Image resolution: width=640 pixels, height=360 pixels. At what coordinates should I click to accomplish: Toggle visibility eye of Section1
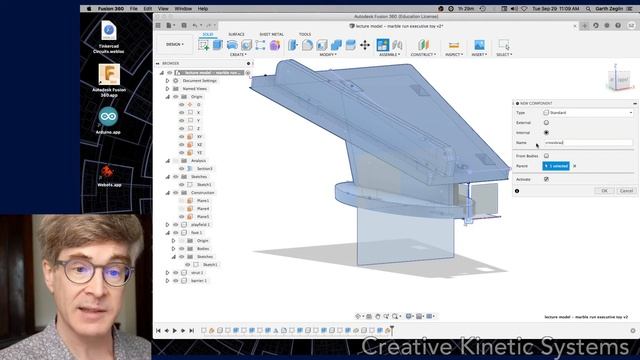[x=182, y=169]
